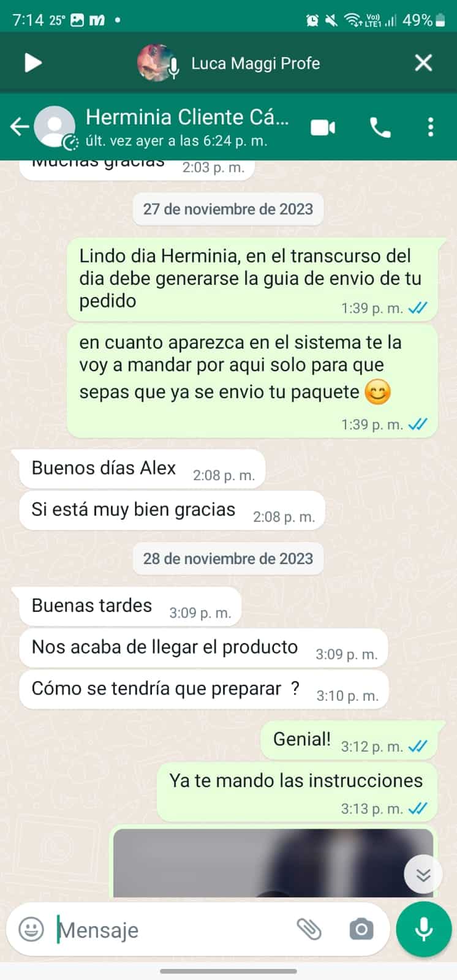Open the attachment paperclip menu
Screen dimensions: 457x980
(x=309, y=930)
